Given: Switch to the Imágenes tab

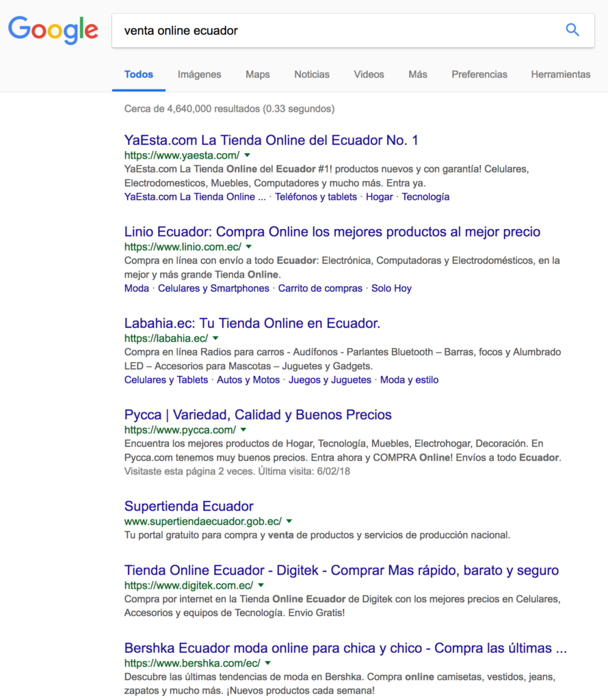Looking at the screenshot, I should tap(199, 75).
